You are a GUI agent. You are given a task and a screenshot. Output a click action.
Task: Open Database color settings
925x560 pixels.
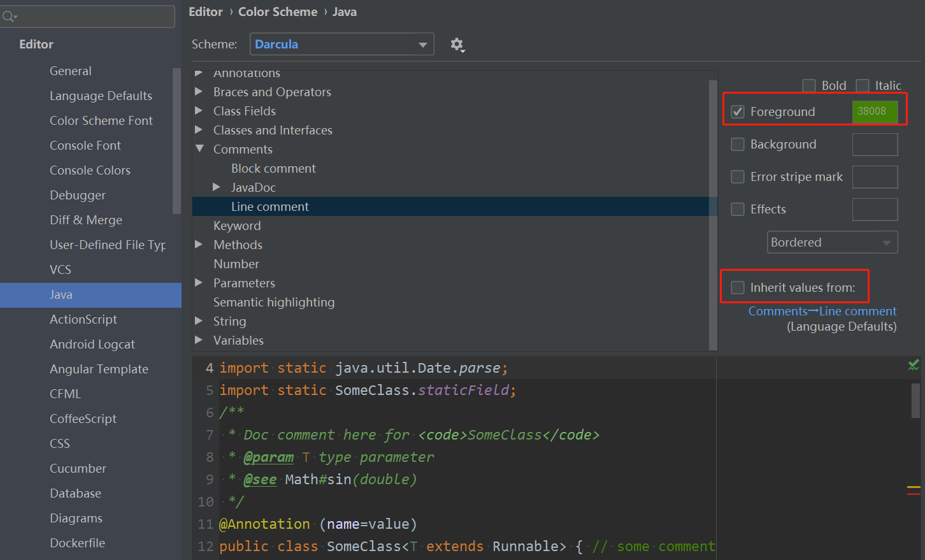click(75, 493)
